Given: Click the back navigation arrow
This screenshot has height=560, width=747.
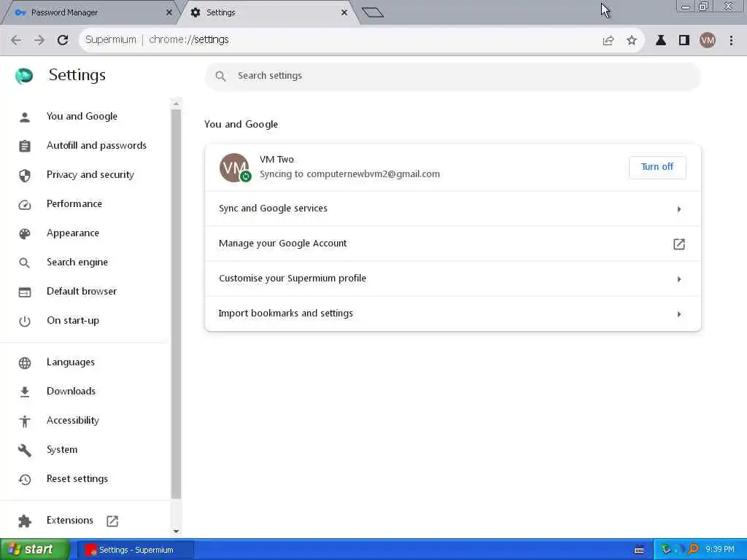Looking at the screenshot, I should click(x=16, y=40).
